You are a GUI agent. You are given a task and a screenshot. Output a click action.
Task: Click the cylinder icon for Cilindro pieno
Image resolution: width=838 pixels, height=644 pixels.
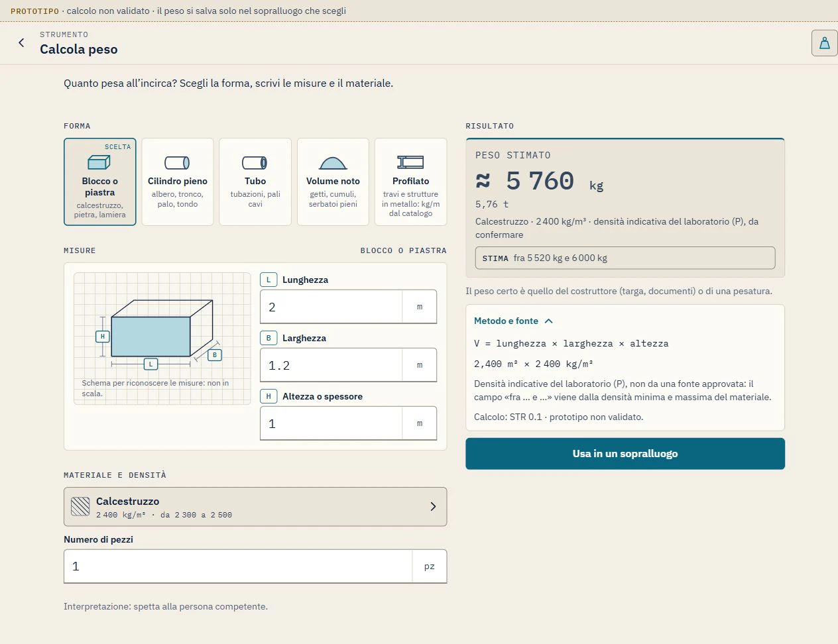(x=177, y=162)
